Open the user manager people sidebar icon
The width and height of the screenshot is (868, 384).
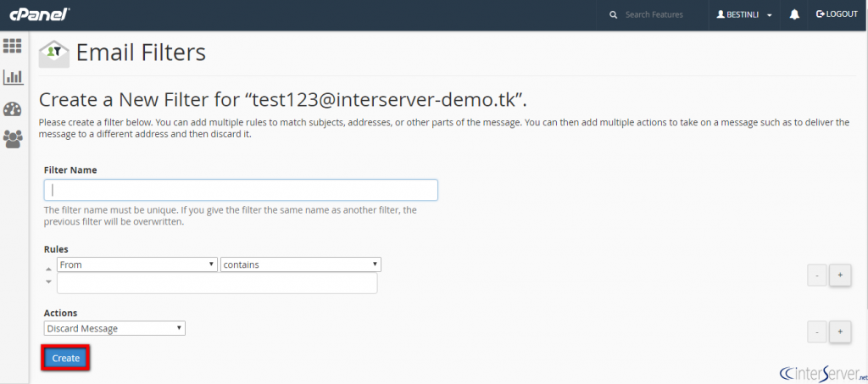pyautogui.click(x=13, y=139)
